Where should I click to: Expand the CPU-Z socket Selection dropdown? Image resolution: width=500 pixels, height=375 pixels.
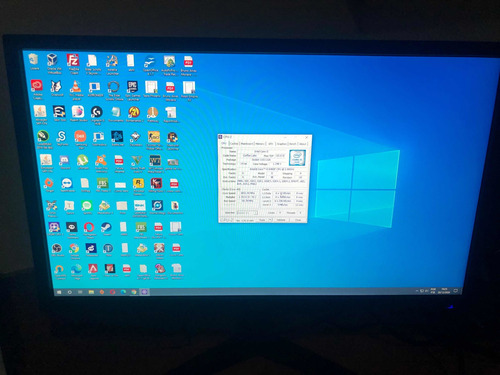point(247,212)
